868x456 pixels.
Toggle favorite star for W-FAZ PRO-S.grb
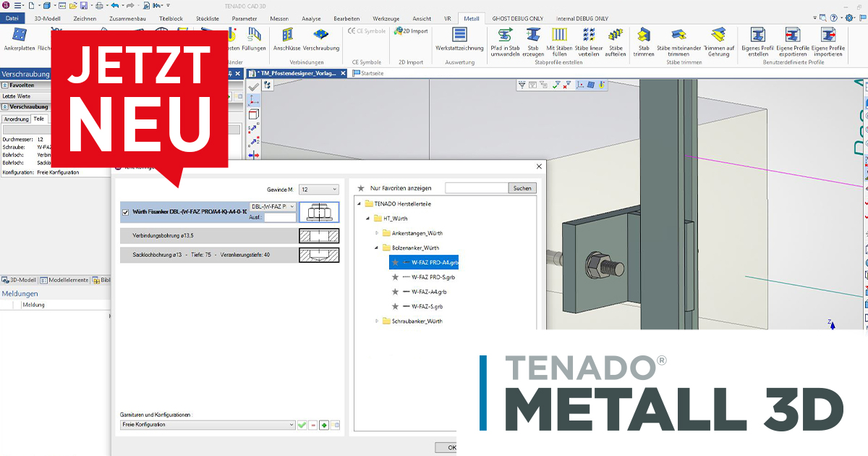395,277
